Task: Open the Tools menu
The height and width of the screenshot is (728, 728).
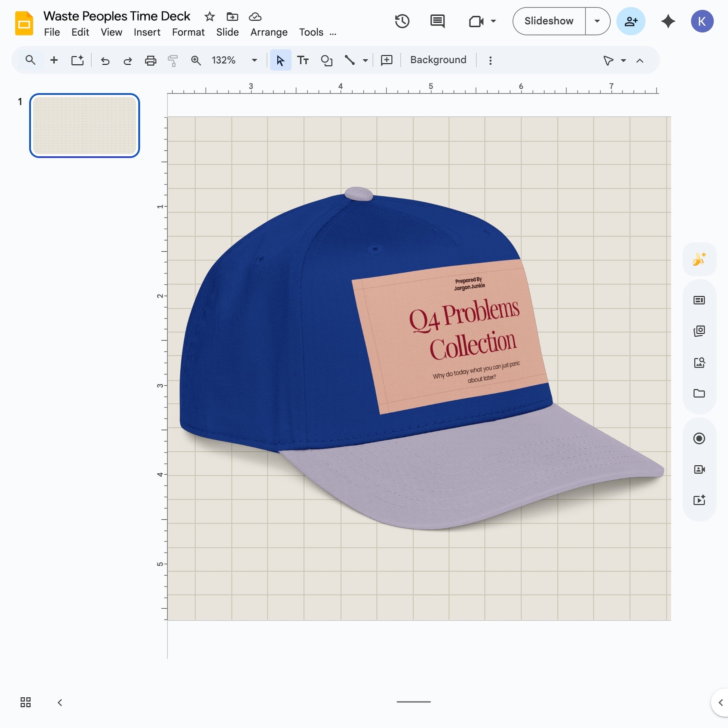Action: 311,33
